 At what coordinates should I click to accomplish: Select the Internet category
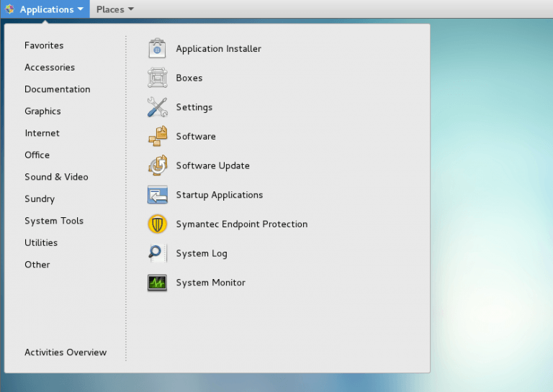[x=42, y=133]
